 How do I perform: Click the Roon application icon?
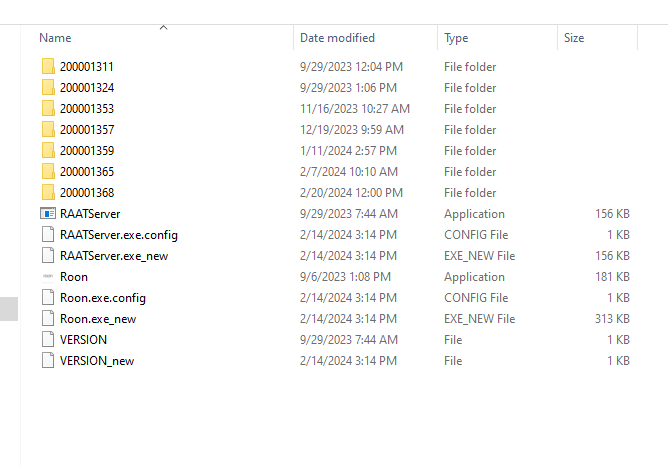[x=48, y=277]
